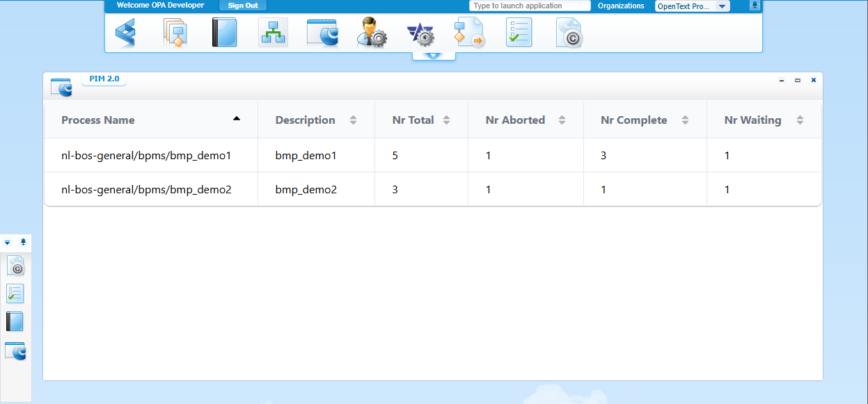Toggle the pin icon on left sidebar

click(x=23, y=243)
